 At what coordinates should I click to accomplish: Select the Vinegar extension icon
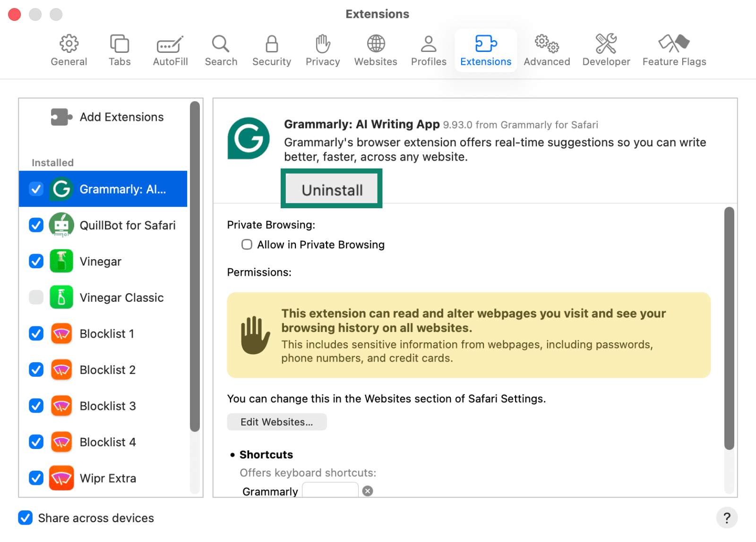click(x=61, y=261)
